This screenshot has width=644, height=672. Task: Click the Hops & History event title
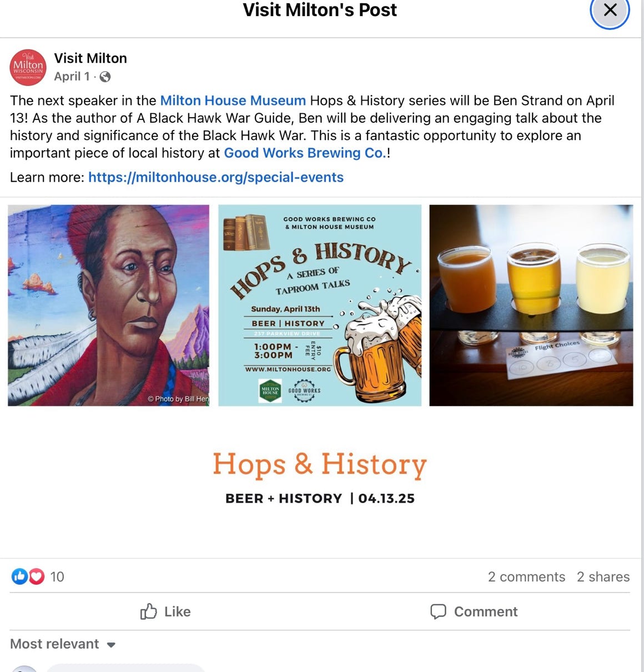(x=320, y=464)
